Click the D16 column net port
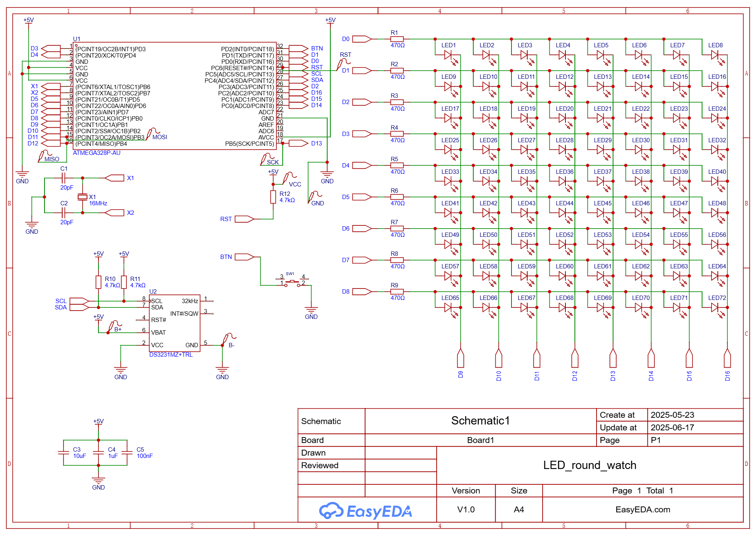This screenshot has width=756, height=536. pos(727,358)
